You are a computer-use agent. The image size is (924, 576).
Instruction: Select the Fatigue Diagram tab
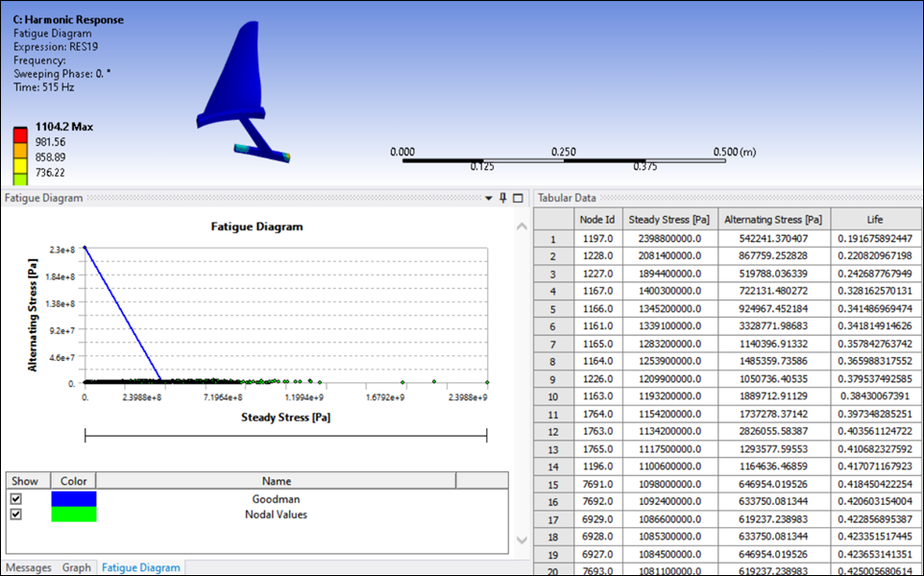tap(140, 567)
